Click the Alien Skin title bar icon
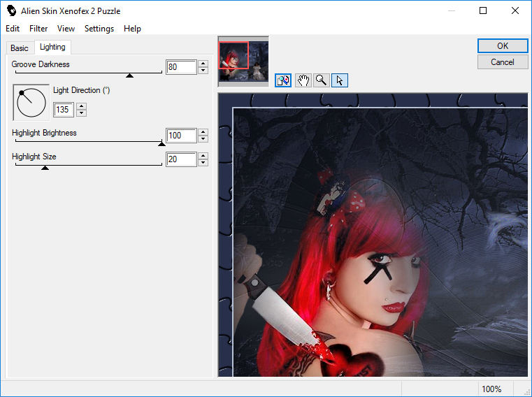Viewport: 532px width, 397px height. coord(12,11)
